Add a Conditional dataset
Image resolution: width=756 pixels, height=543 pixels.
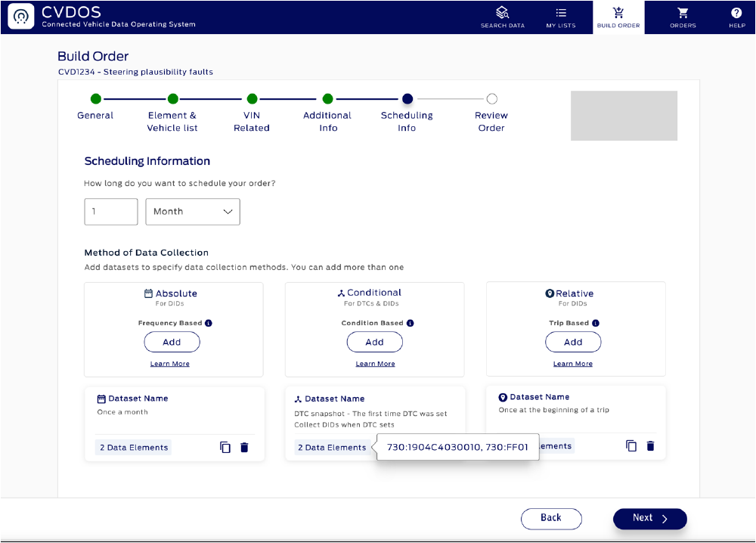(375, 343)
